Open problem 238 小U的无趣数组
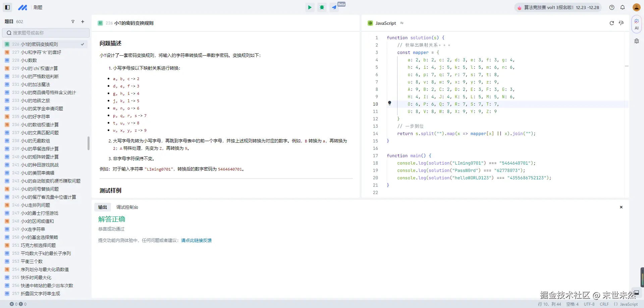The image size is (644, 308). (x=35, y=141)
